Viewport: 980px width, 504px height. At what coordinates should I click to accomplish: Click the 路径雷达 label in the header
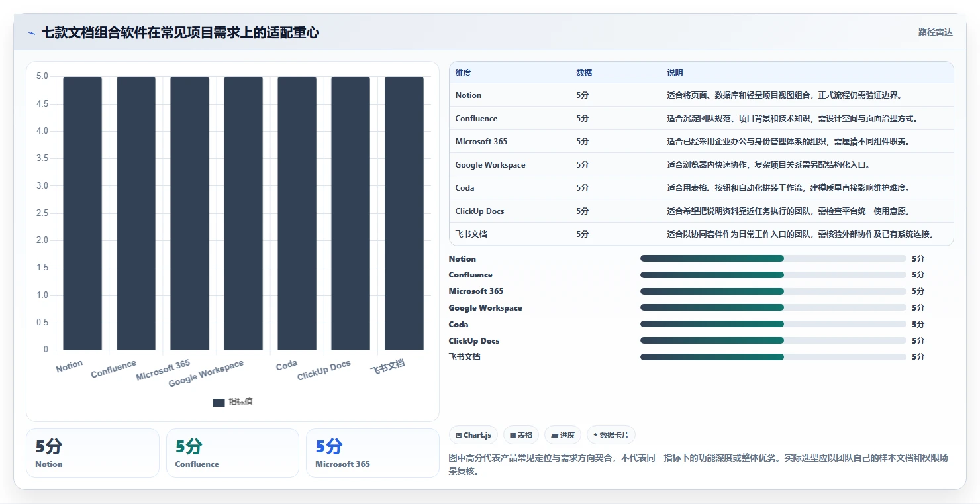point(936,32)
